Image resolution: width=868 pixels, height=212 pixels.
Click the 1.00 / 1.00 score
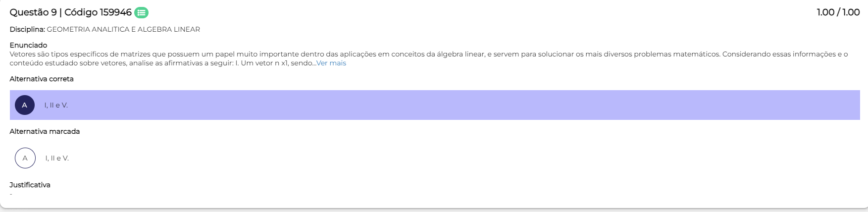(x=838, y=13)
